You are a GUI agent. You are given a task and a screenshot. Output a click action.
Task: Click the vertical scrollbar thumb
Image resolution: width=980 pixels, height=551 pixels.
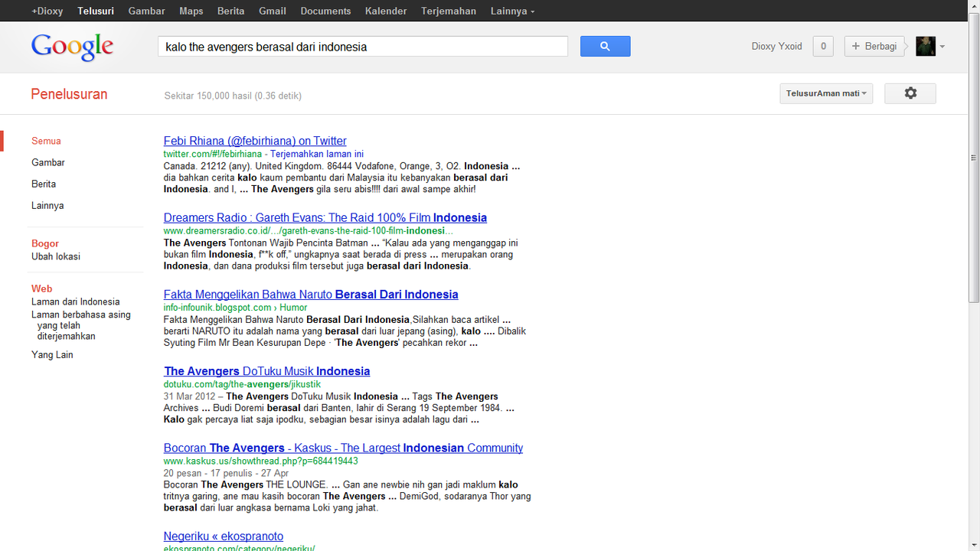(x=974, y=157)
